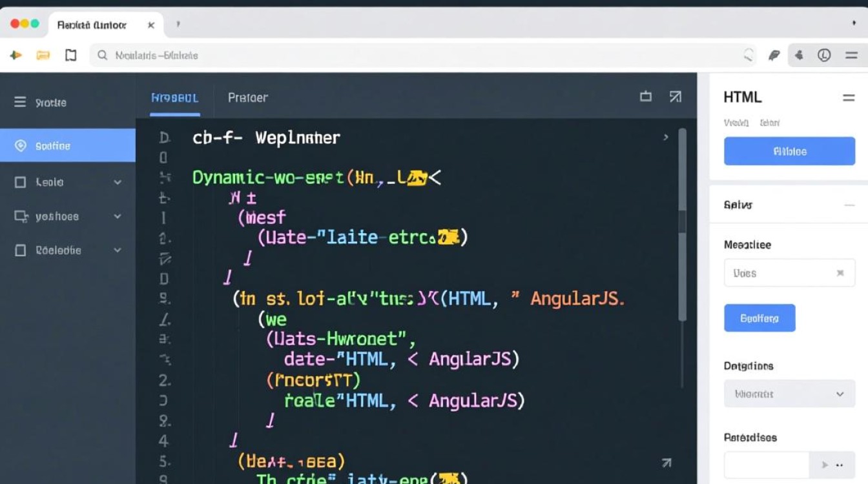
Task: Click the feather pen icon in browser toolbar
Action: [774, 55]
